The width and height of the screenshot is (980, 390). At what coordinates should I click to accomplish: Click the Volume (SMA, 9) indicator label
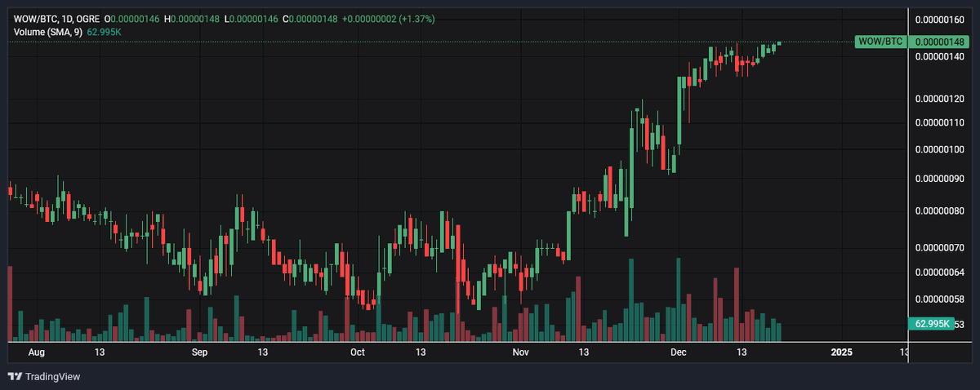click(x=48, y=33)
